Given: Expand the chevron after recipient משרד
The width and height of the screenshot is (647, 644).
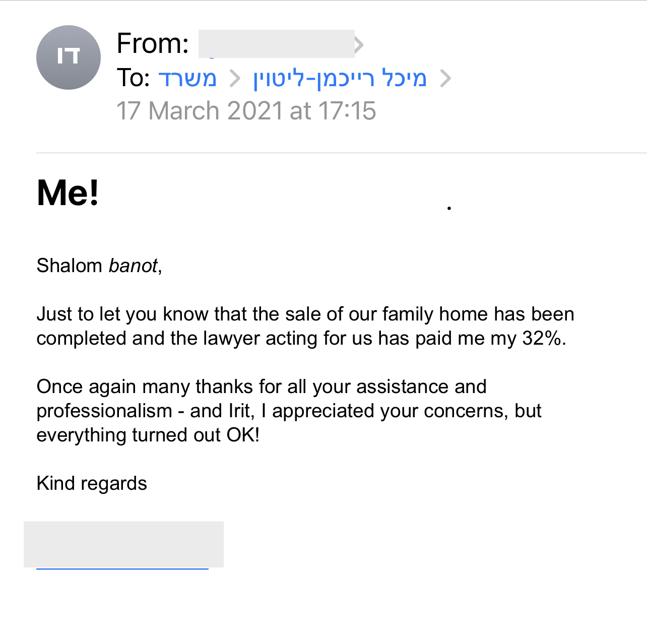Looking at the screenshot, I should 235,78.
